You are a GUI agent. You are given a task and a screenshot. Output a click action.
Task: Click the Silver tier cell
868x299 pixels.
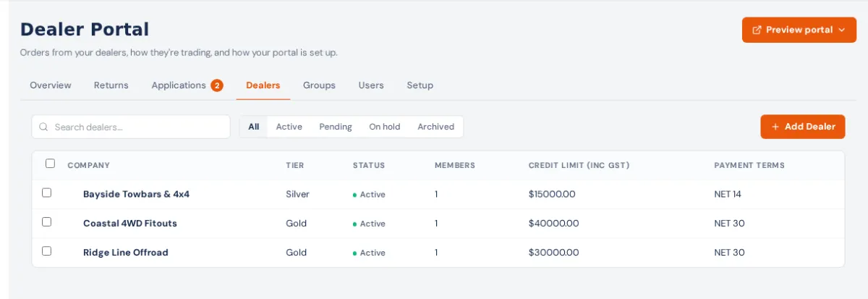pyautogui.click(x=297, y=194)
